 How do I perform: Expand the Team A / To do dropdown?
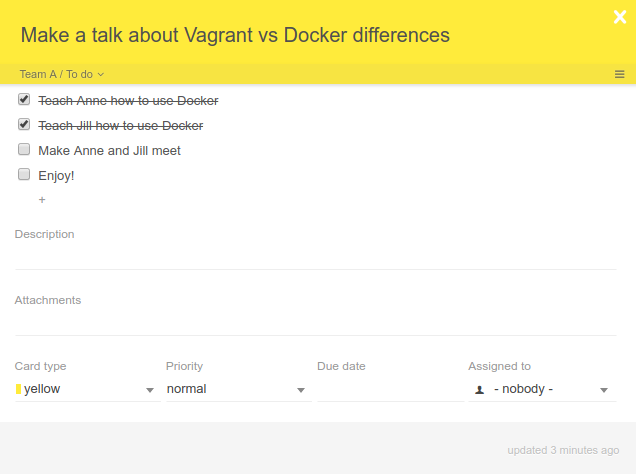click(x=62, y=74)
